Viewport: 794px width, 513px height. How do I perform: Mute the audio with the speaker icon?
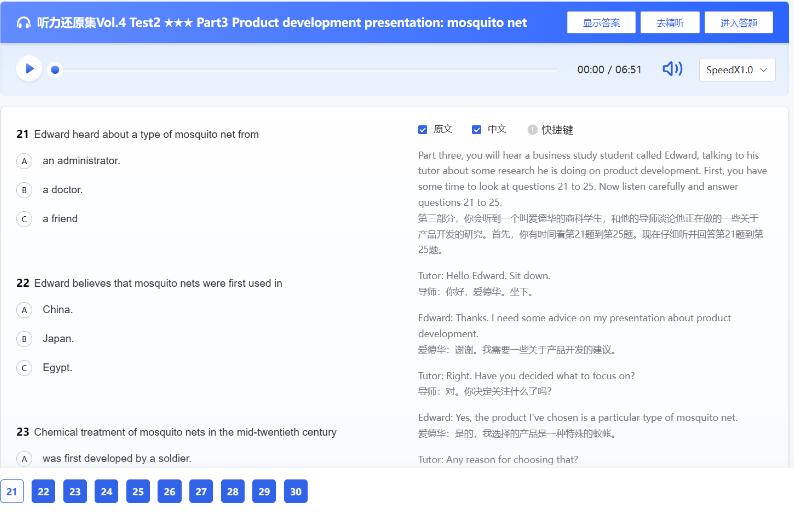pyautogui.click(x=672, y=68)
